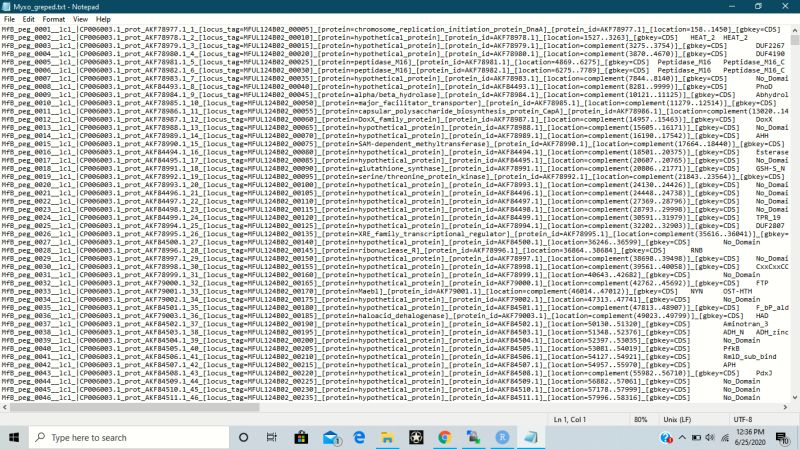The width and height of the screenshot is (800, 449).
Task: Click 'Esterase' on the MFB_peg_0016 line
Action: [x=772, y=152]
